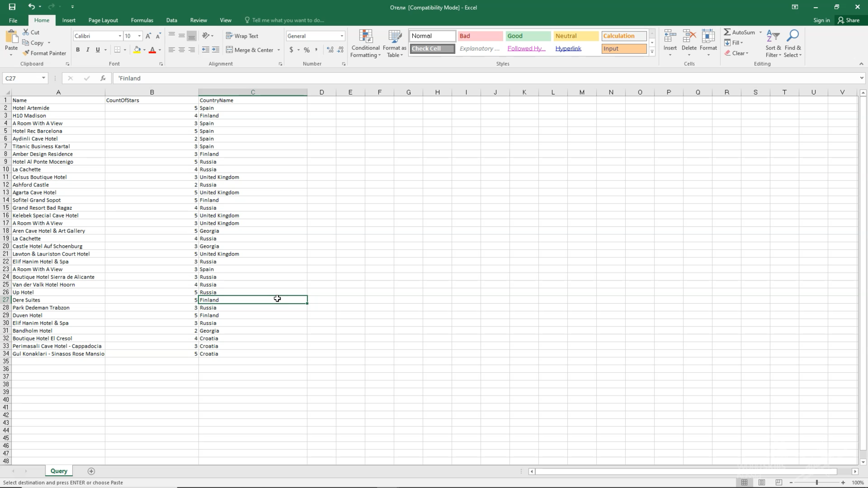Save the workbook with the floppy disk icon
Viewport: 868px width, 488px height.
pyautogui.click(x=12, y=7)
